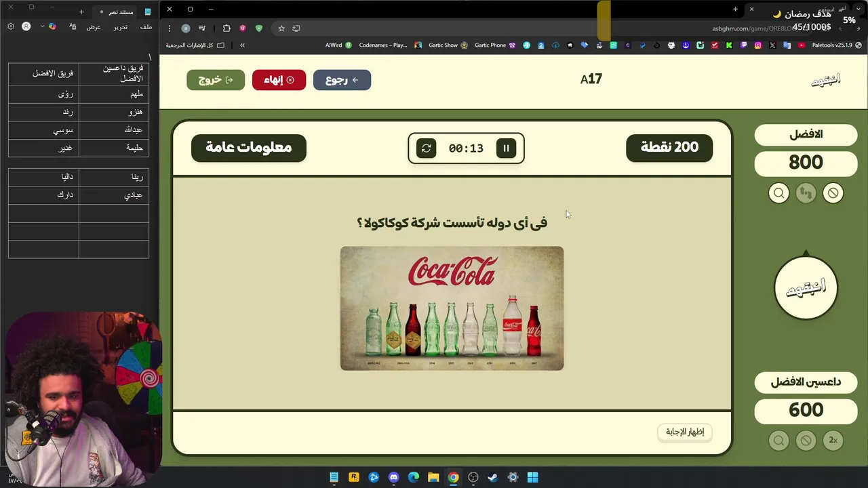Expand the Copilot dropdown arrow in Notepad
868x488 pixels.
(x=42, y=26)
